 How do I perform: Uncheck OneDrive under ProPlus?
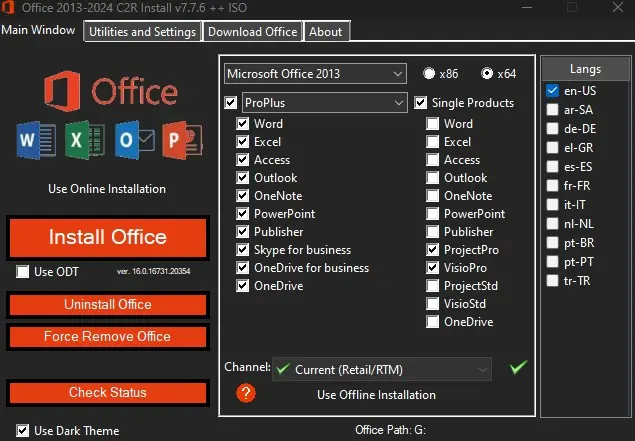(243, 285)
